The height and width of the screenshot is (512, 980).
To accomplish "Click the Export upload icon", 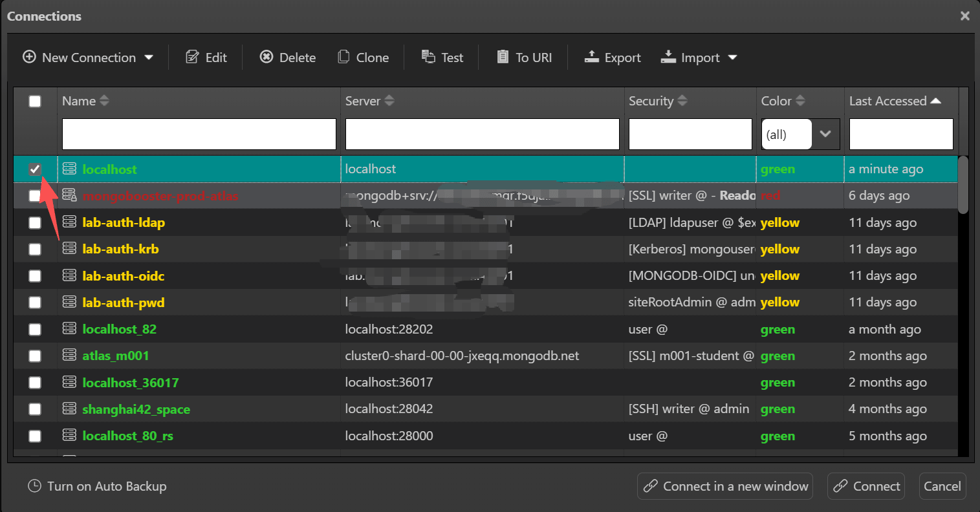I will (591, 57).
